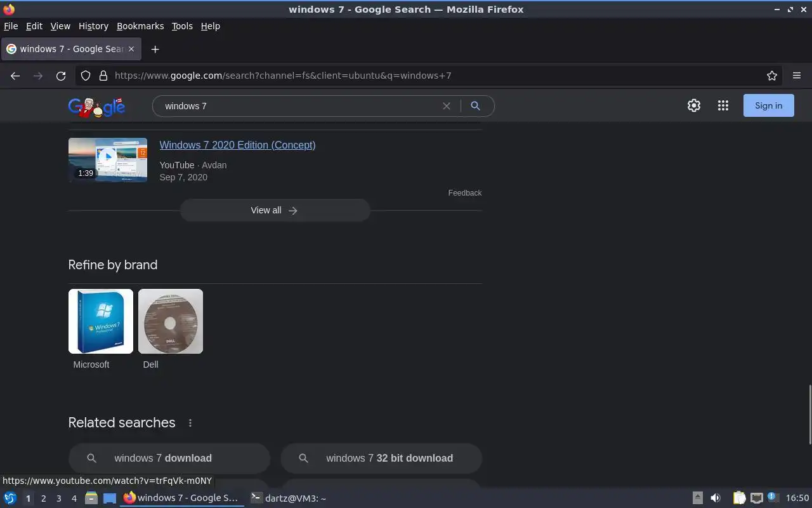Open the Firefox hamburger application menu
Viewport: 812px width, 508px height.
(x=797, y=76)
